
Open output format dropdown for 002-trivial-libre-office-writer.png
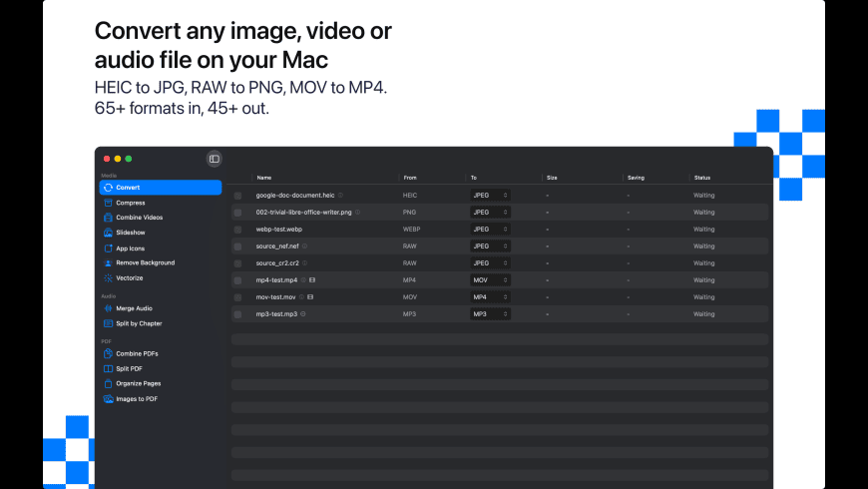click(x=490, y=213)
